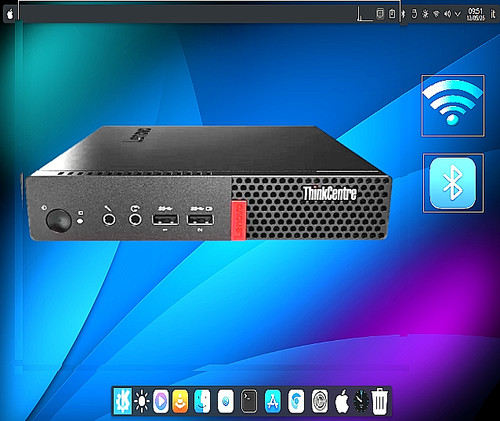Open the blue swirl browser icon in dock
The width and height of the screenshot is (500, 421).
pyautogui.click(x=296, y=401)
